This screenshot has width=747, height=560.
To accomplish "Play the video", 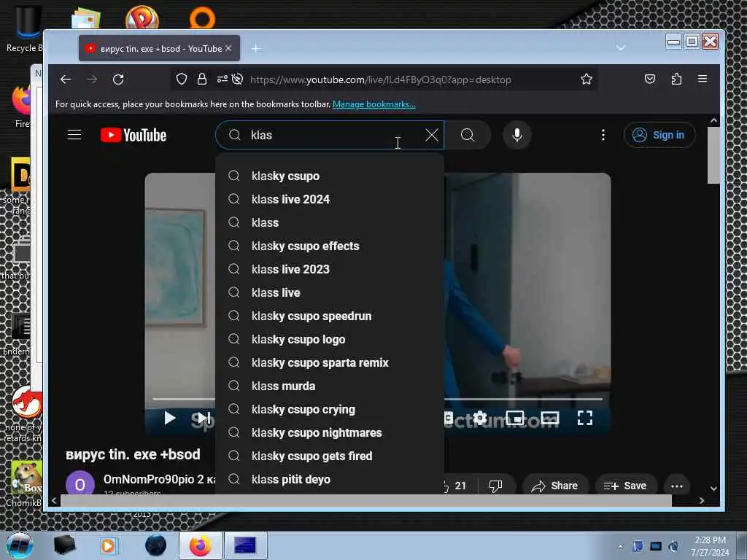I will coord(169,418).
